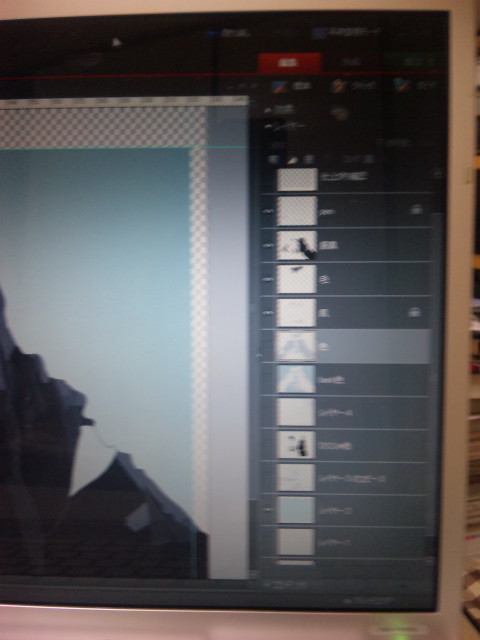Click the third small button above the layer list
480x640 pixels.
click(x=310, y=160)
